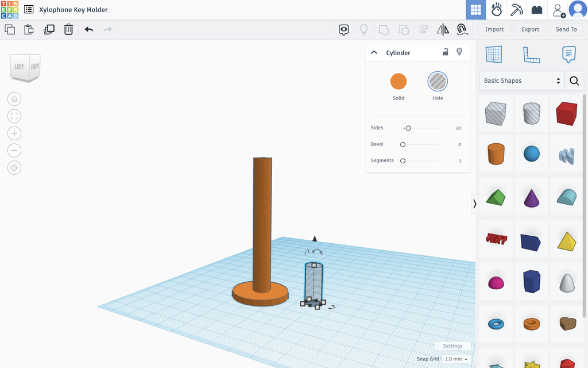Collapse the Cylinder inspector panel
The width and height of the screenshot is (588, 368).
374,52
